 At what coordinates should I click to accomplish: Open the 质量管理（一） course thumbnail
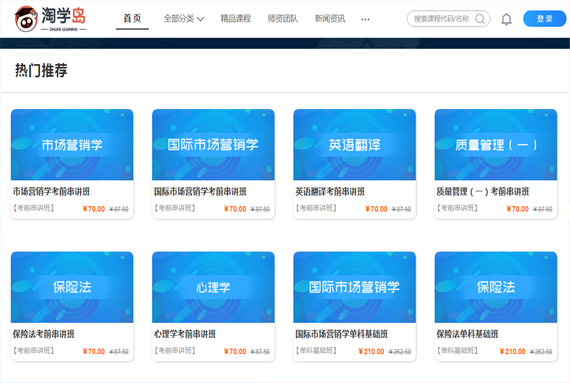[x=496, y=145]
